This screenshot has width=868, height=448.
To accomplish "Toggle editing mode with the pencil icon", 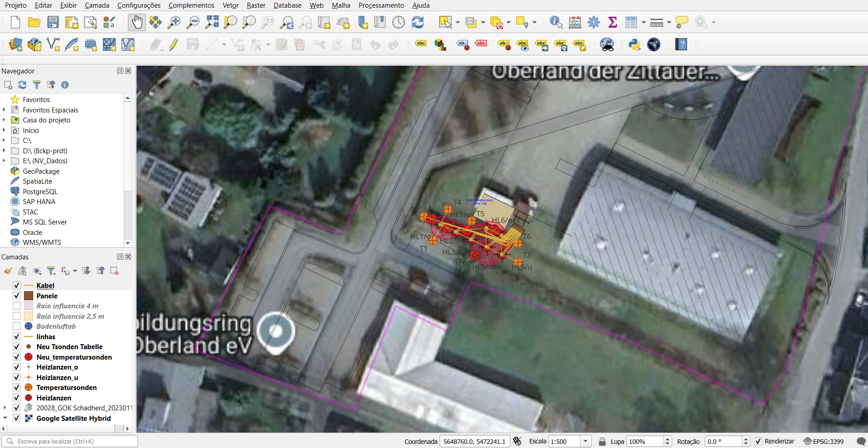I will pos(174,44).
